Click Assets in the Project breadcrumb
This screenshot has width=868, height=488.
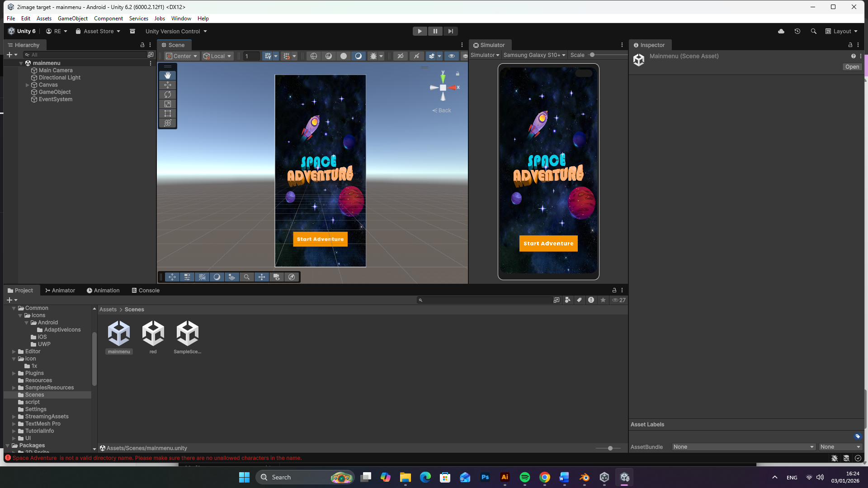pos(108,310)
